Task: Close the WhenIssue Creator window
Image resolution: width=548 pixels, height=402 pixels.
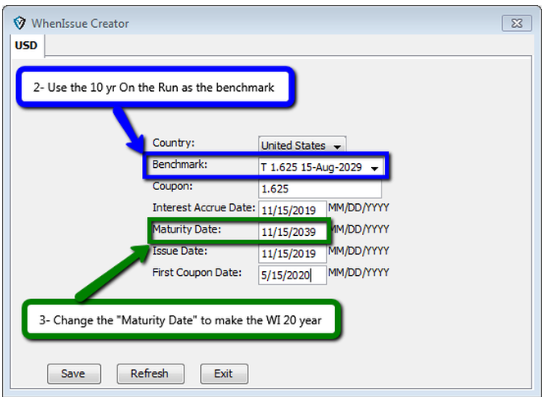Action: tap(517, 23)
